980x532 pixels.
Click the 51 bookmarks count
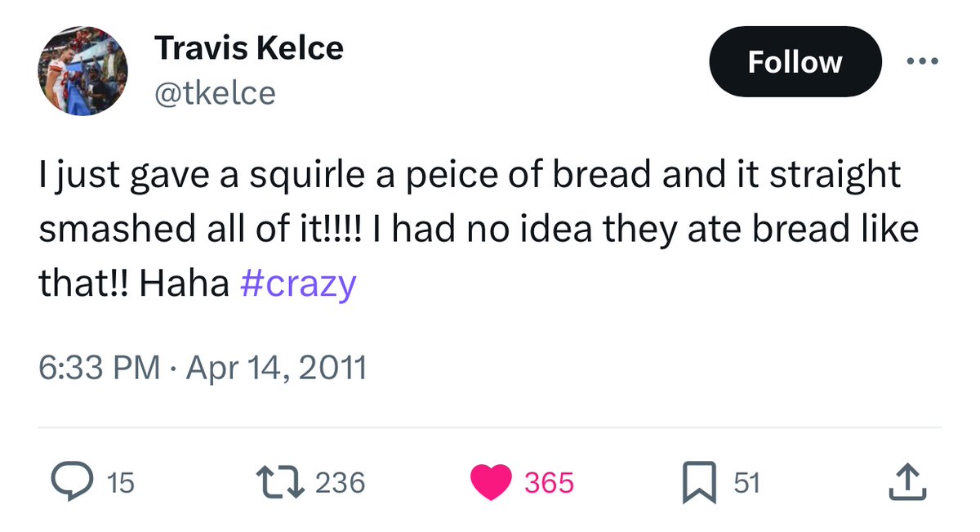point(746,484)
